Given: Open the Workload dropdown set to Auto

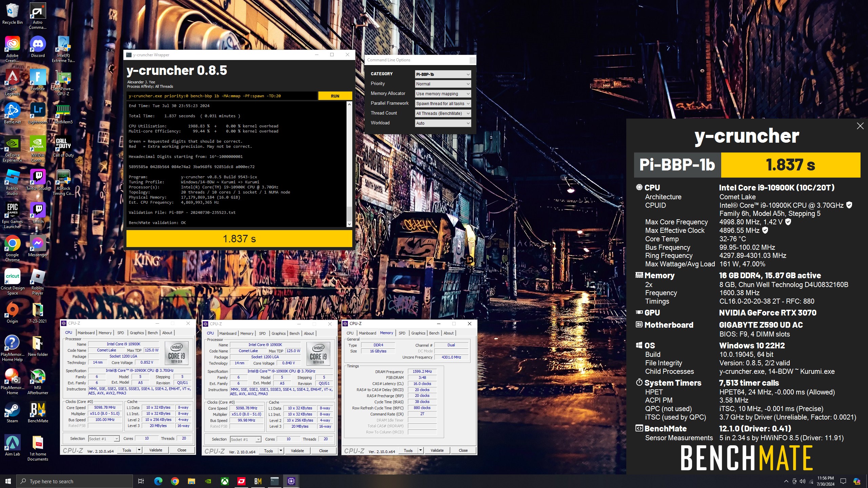Looking at the screenshot, I should pyautogui.click(x=443, y=123).
